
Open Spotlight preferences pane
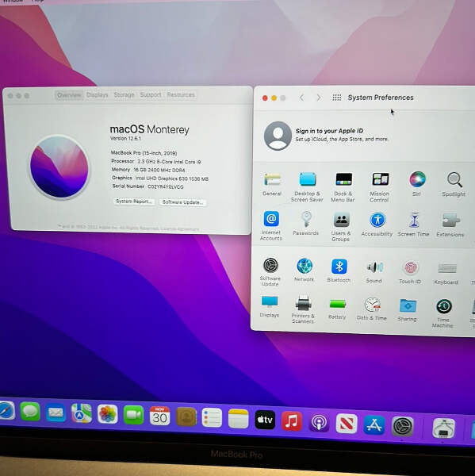pyautogui.click(x=454, y=184)
